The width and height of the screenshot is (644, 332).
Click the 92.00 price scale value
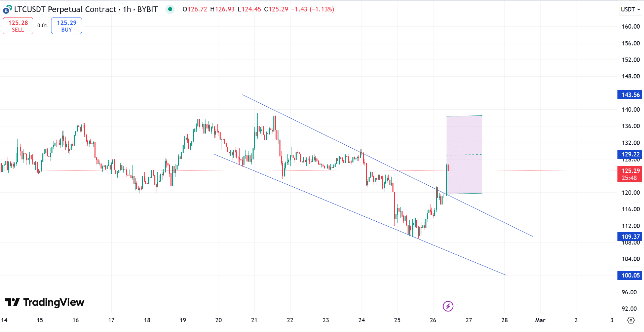[629, 309]
